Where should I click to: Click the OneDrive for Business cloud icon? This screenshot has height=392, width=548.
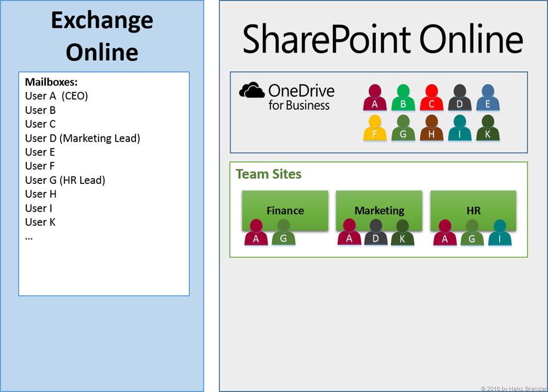click(x=252, y=90)
